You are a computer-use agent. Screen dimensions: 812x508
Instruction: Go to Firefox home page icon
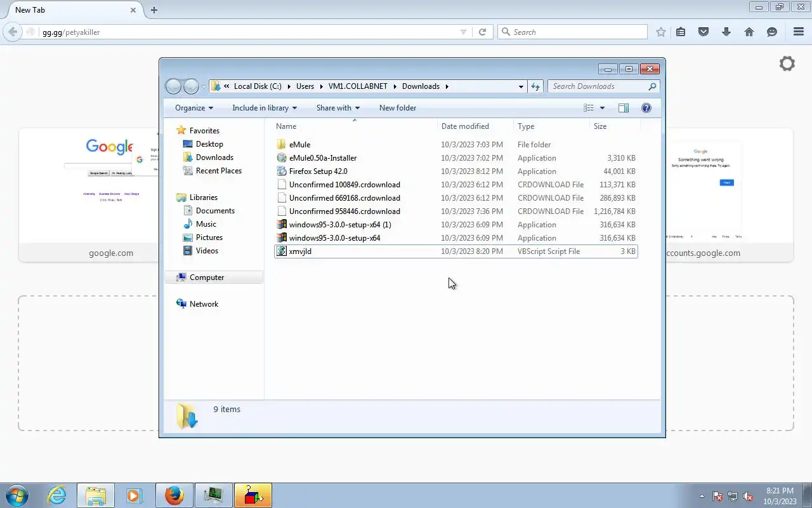(749, 32)
